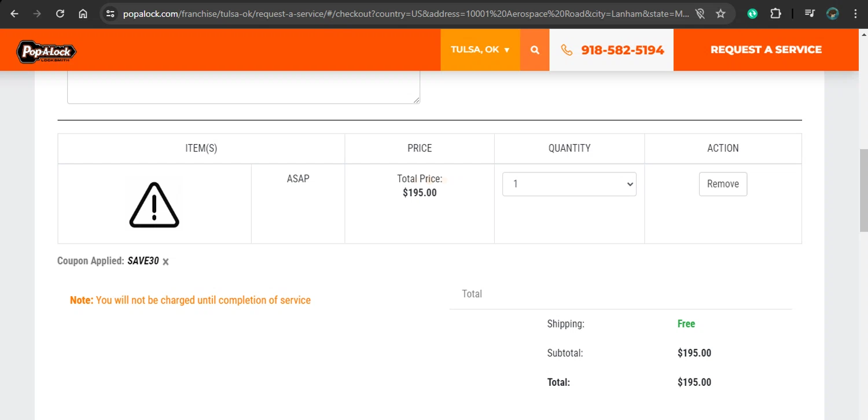
Task: Click the QUANTITY column header
Action: [569, 149]
